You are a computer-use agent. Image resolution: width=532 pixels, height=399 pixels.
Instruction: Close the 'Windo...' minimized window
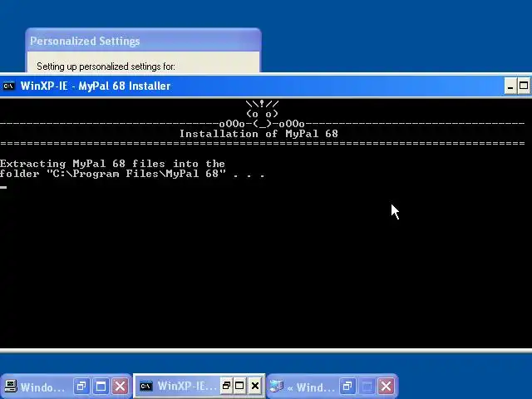tap(120, 386)
